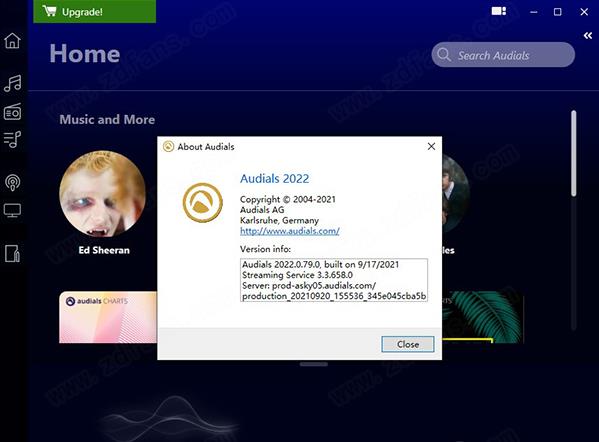
Task: Open the palm leaf playlist banner
Action: click(483, 317)
